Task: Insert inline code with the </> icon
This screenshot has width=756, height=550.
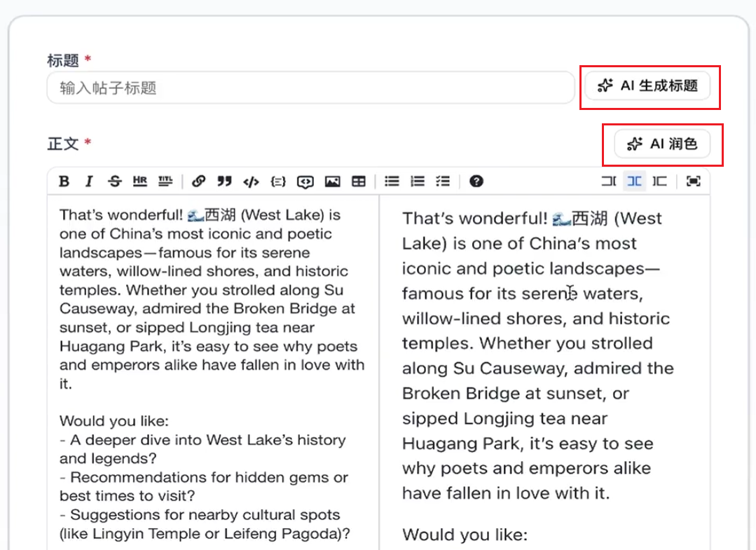Action: coord(252,181)
